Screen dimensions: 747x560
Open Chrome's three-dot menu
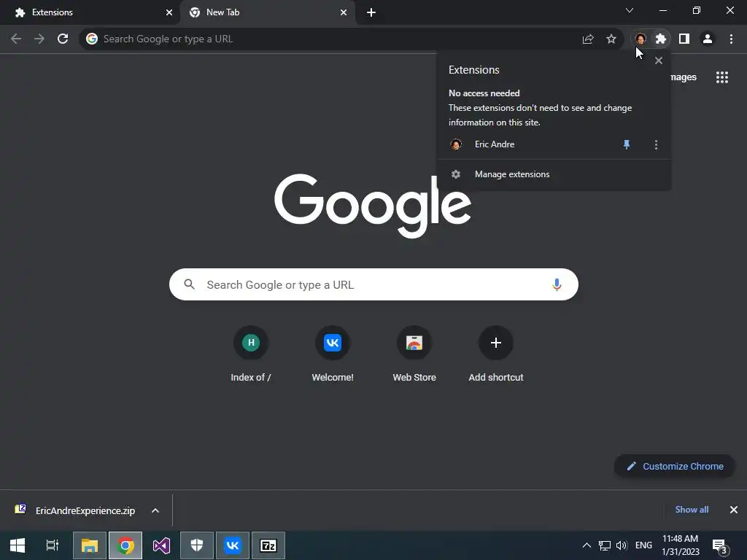[x=731, y=39]
